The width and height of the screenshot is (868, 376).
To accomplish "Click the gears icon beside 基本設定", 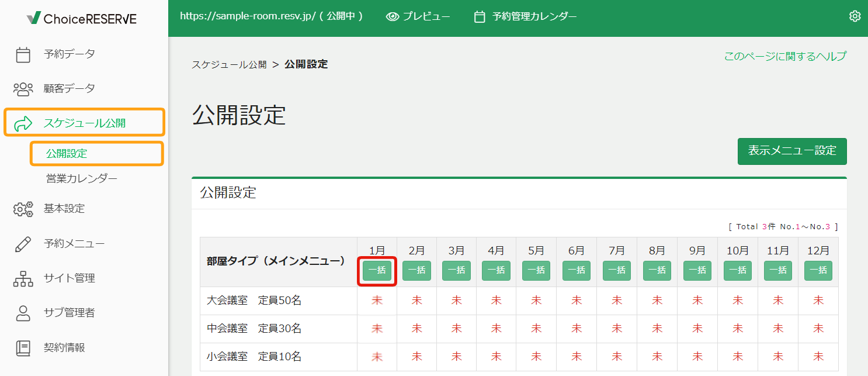I will click(x=23, y=209).
